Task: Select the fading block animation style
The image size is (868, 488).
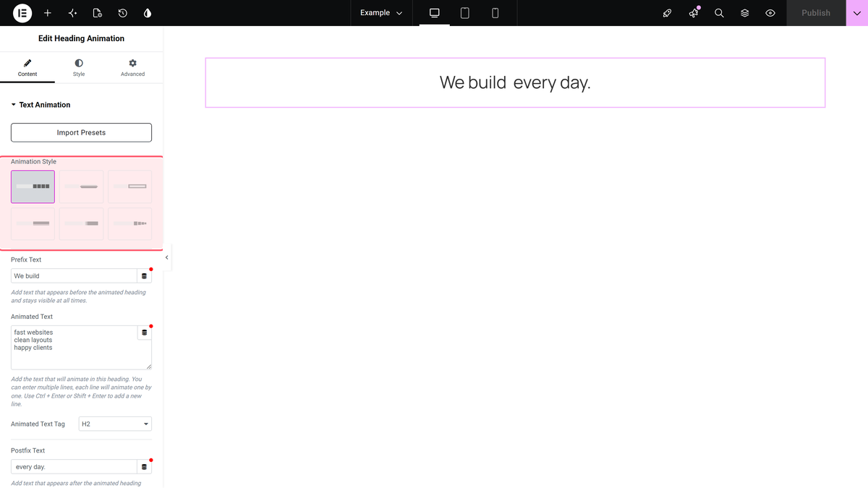Action: 81,223
